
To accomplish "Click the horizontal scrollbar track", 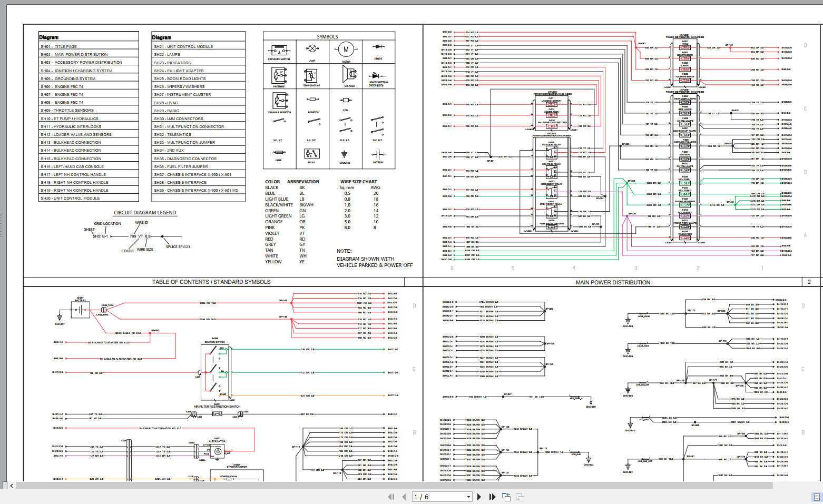I will [x=369, y=485].
